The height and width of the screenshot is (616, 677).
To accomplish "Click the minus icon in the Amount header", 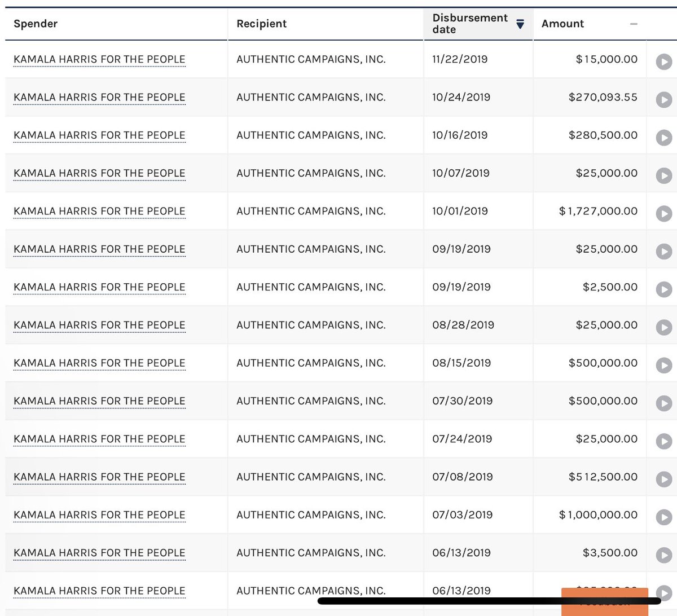I will pos(633,24).
